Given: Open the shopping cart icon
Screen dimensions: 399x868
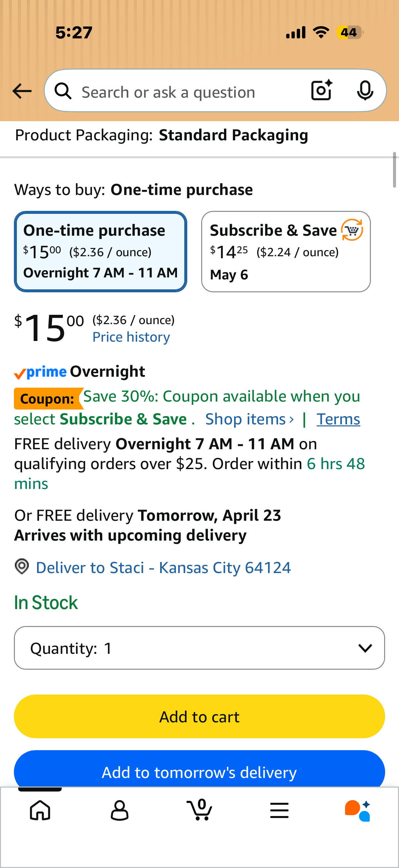Looking at the screenshot, I should [199, 809].
